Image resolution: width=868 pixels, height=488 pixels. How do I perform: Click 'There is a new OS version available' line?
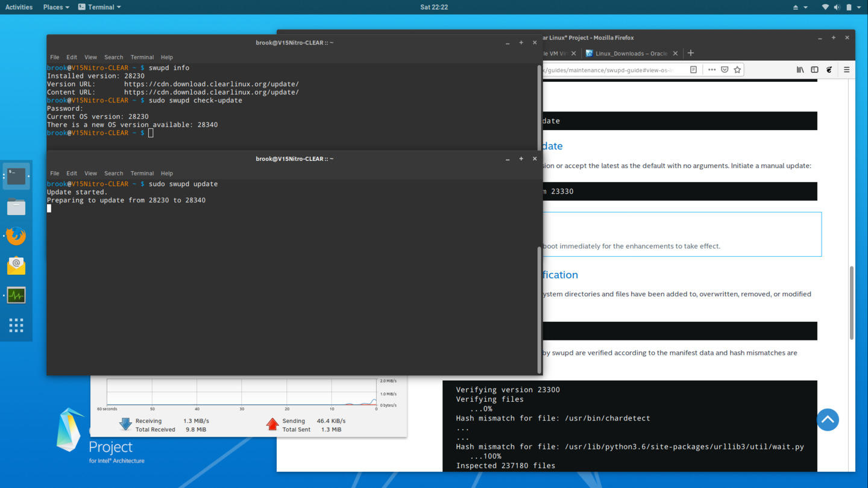[132, 125]
